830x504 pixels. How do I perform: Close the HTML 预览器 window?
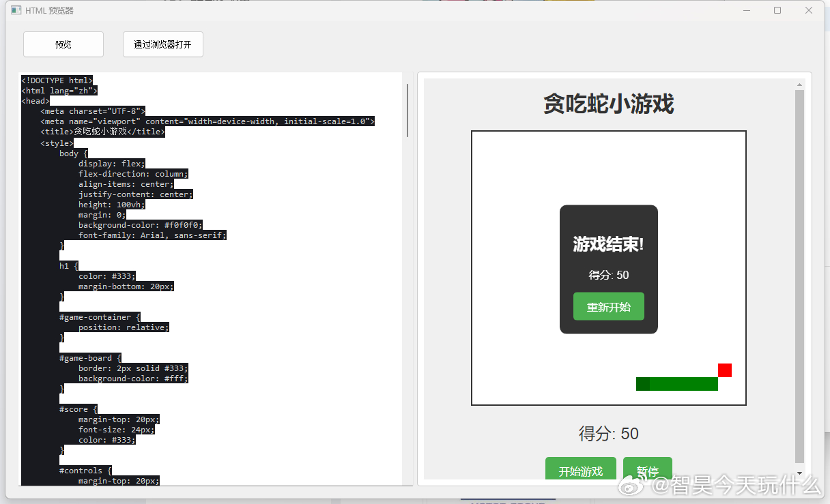pos(809,10)
